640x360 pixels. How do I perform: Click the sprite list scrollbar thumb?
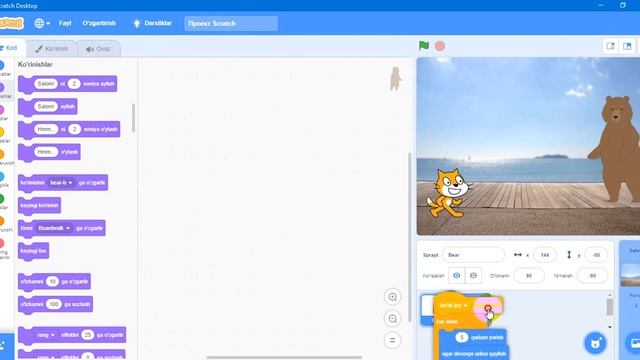click(x=610, y=307)
